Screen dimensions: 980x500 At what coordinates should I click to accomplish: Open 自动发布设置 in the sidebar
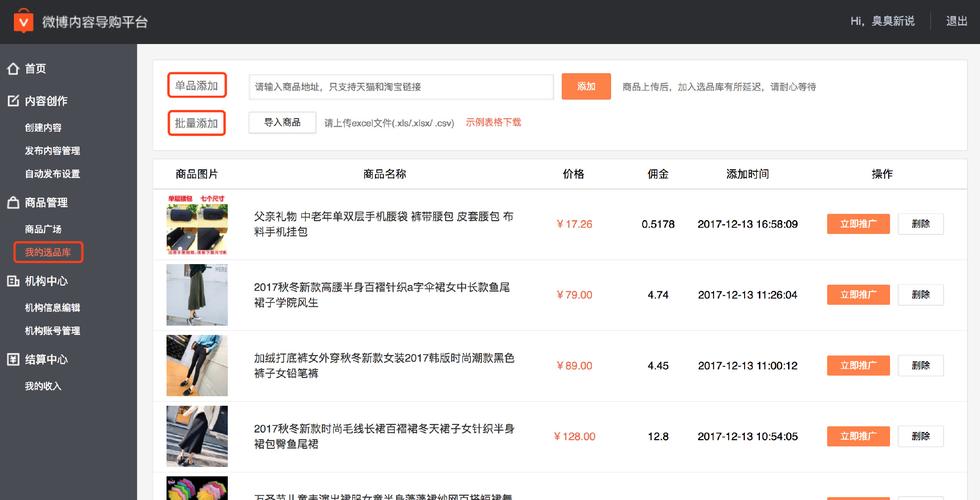tap(52, 174)
